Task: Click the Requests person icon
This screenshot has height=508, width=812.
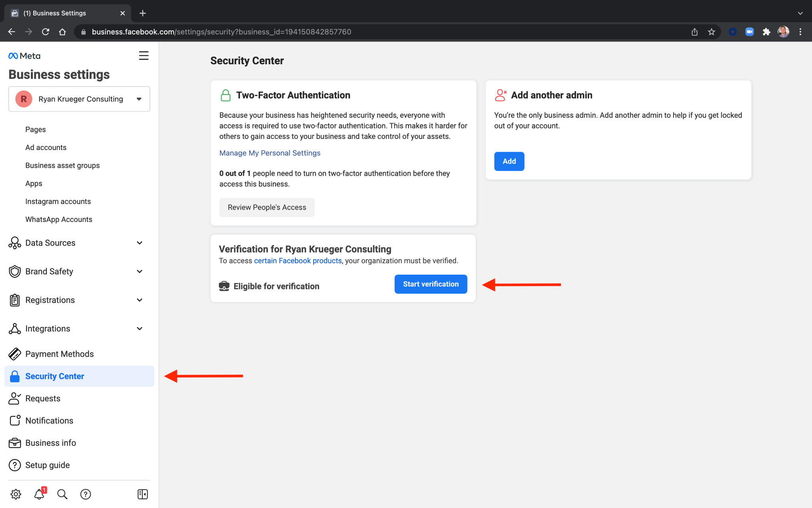Action: (15, 398)
